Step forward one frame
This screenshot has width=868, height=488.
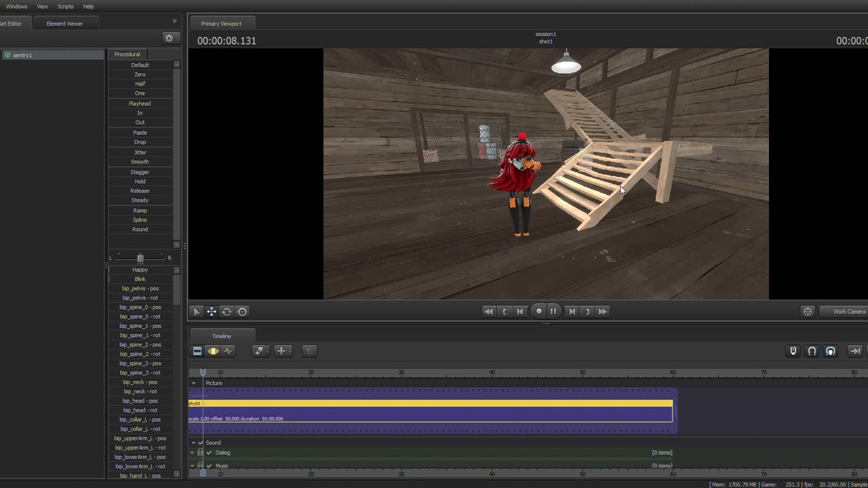click(x=572, y=312)
